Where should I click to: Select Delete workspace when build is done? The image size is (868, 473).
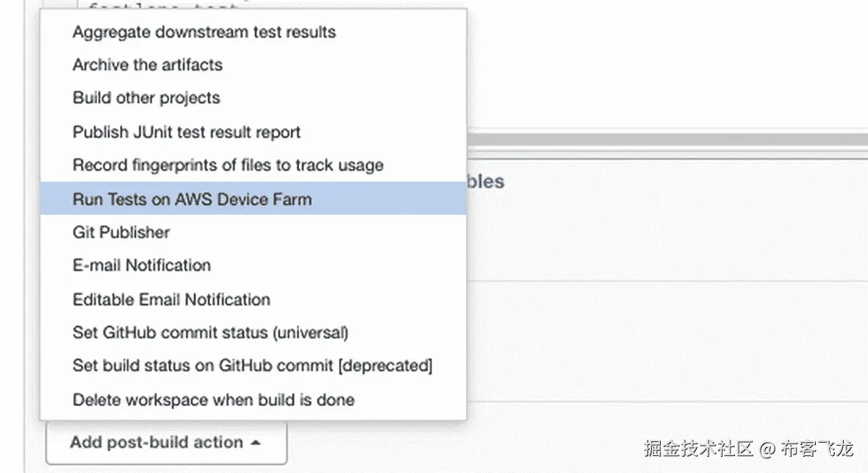[x=213, y=400]
